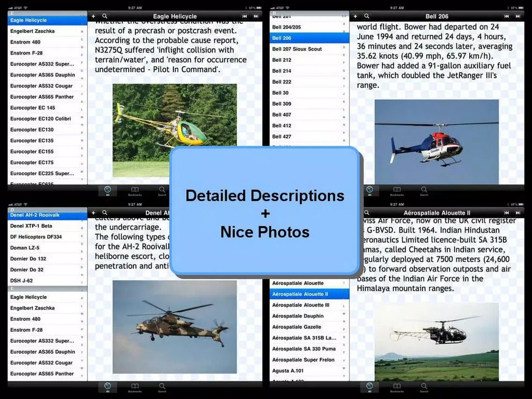Tap the magnifier icon in Bell 206 toolbar
Image resolution: width=532 pixels, height=399 pixels.
(x=367, y=16)
